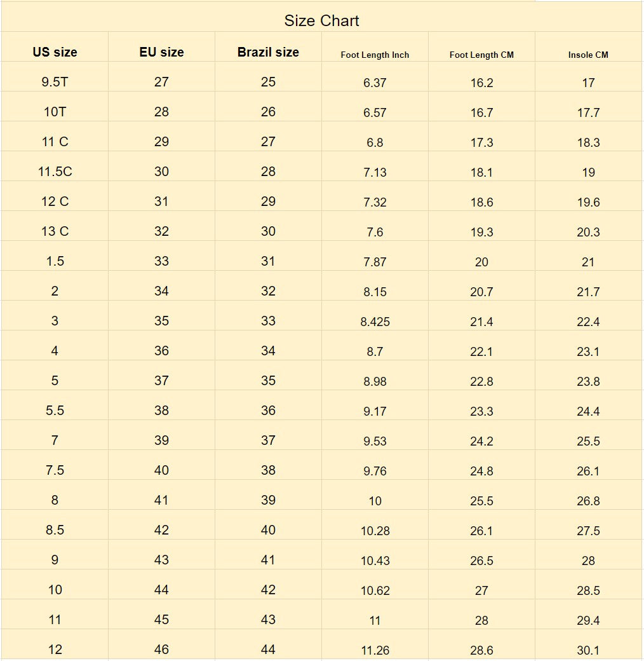Click the Size Chart title
This screenshot has width=644, height=661.
[x=321, y=20]
